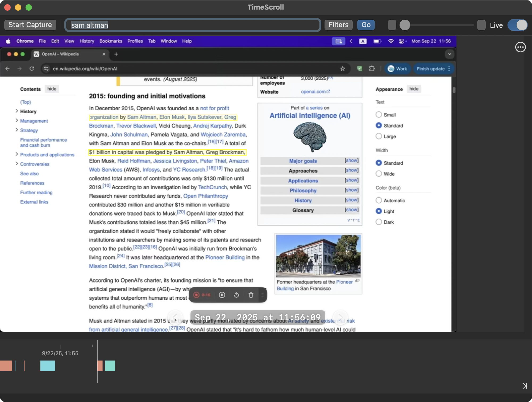532x402 pixels.
Task: Open the View menu
Action: coord(69,41)
